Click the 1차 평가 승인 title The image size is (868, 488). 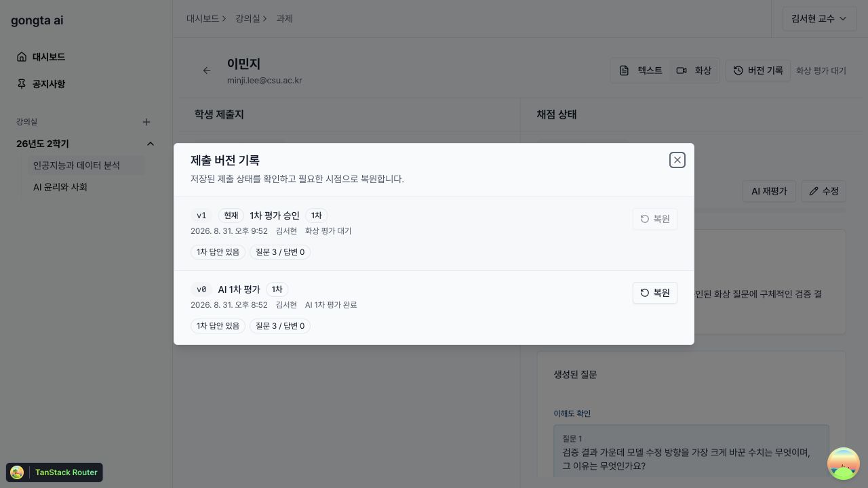click(275, 216)
